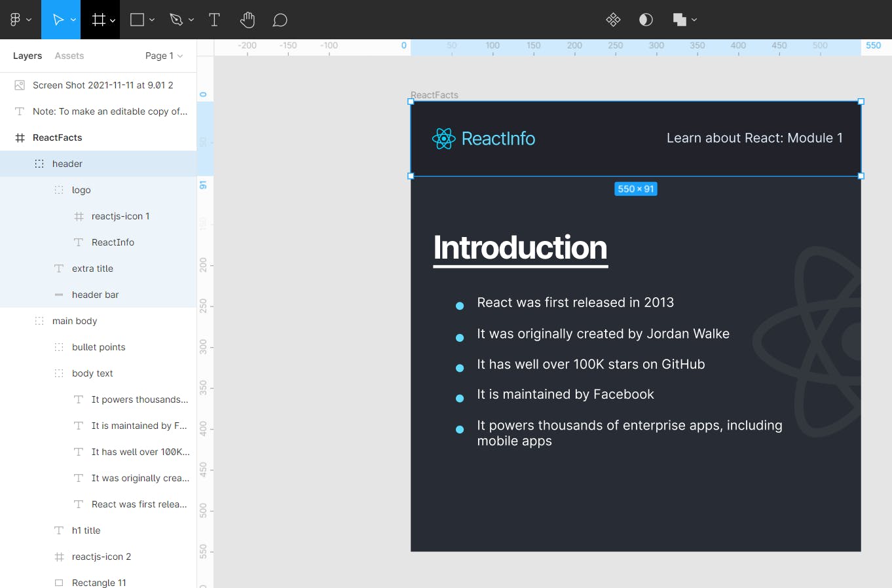Open the Page 1 dropdown
The width and height of the screenshot is (892, 588).
point(164,56)
